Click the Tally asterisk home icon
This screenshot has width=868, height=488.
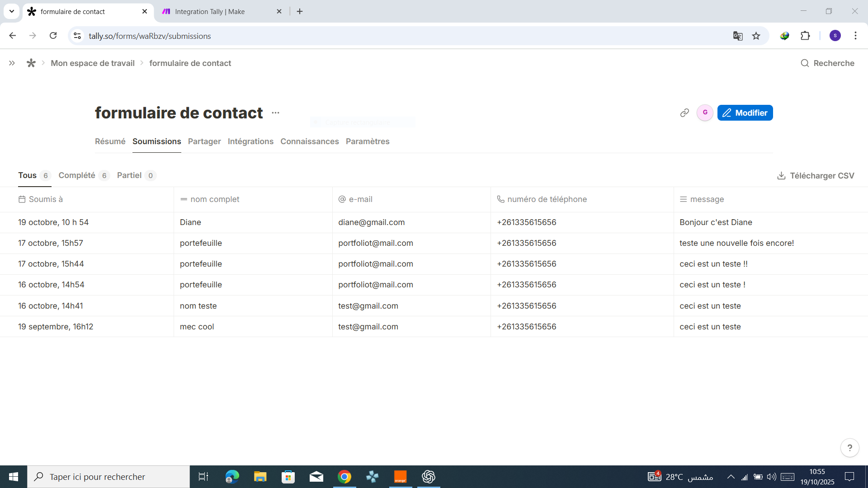pyautogui.click(x=31, y=63)
